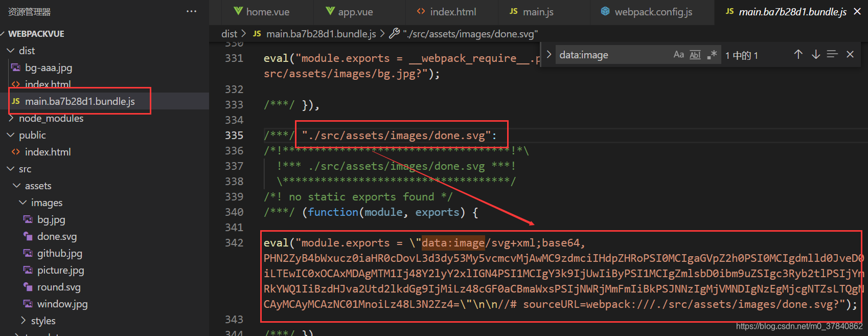Expand replace toggle chevron in find widget
The height and width of the screenshot is (336, 868).
click(x=549, y=54)
